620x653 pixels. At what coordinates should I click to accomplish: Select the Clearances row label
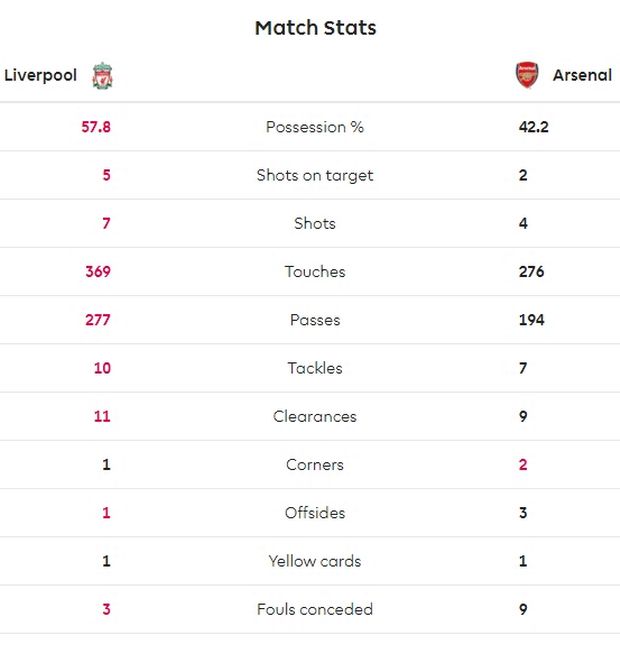click(315, 416)
